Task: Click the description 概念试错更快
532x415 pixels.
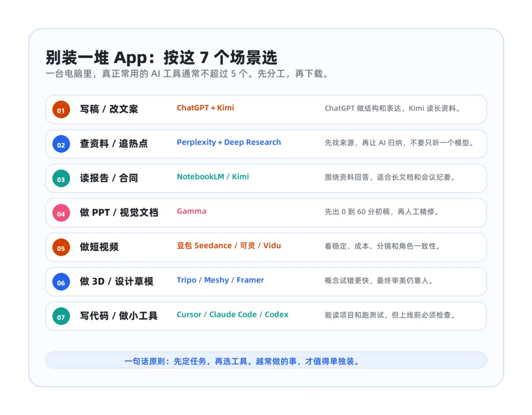Action: [x=379, y=281]
